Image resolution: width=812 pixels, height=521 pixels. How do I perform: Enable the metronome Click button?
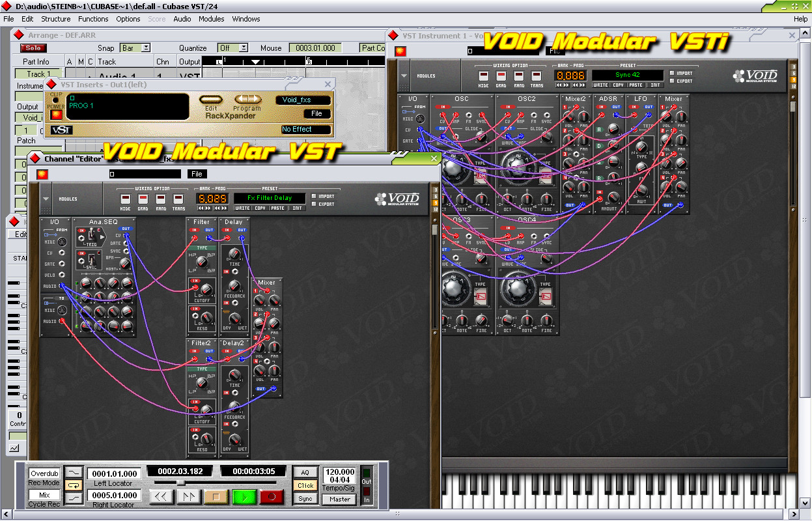[305, 485]
